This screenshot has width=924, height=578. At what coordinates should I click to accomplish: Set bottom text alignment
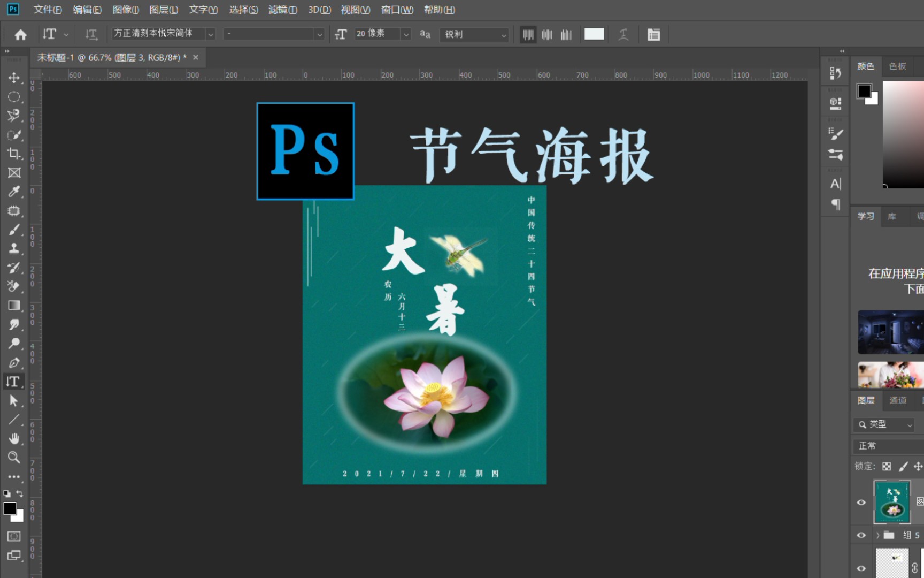tap(566, 35)
